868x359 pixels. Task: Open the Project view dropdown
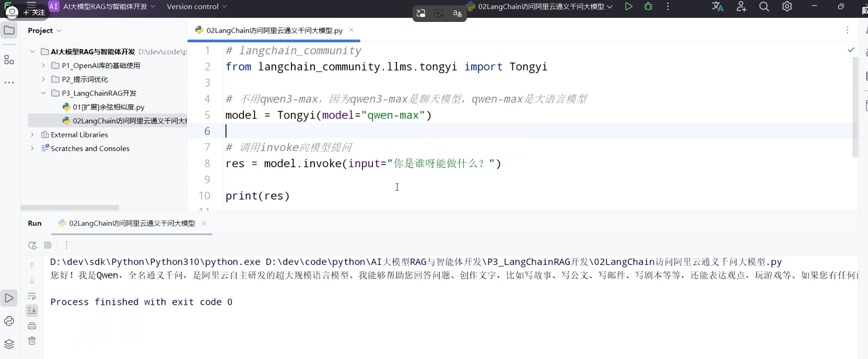tap(45, 30)
